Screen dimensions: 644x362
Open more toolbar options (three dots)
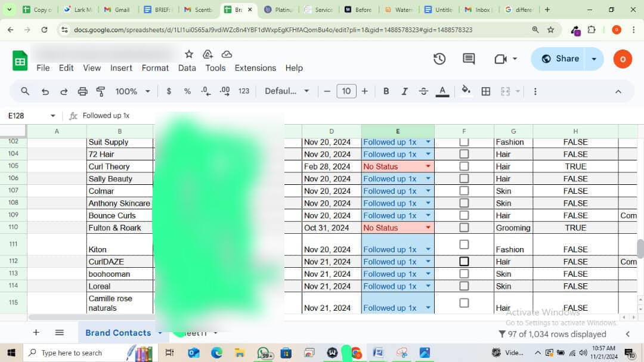535,91
